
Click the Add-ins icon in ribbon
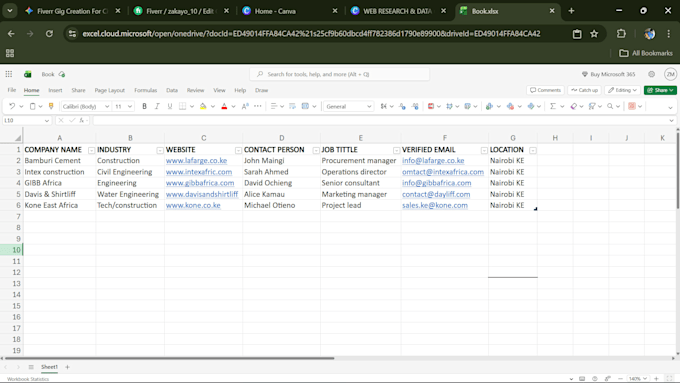pos(632,106)
